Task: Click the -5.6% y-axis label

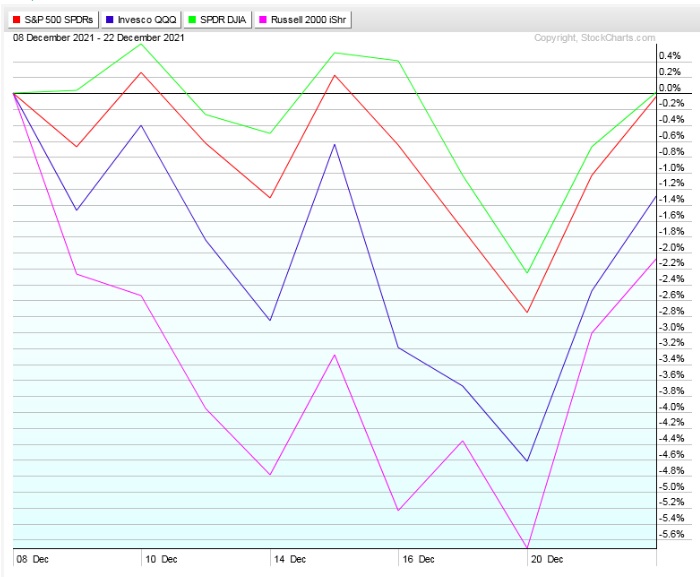Action: point(671,534)
